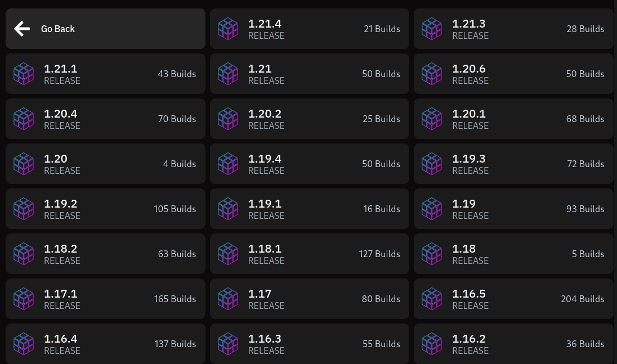Select the 1.20.6 version title
This screenshot has height=364, width=617.
(x=469, y=69)
